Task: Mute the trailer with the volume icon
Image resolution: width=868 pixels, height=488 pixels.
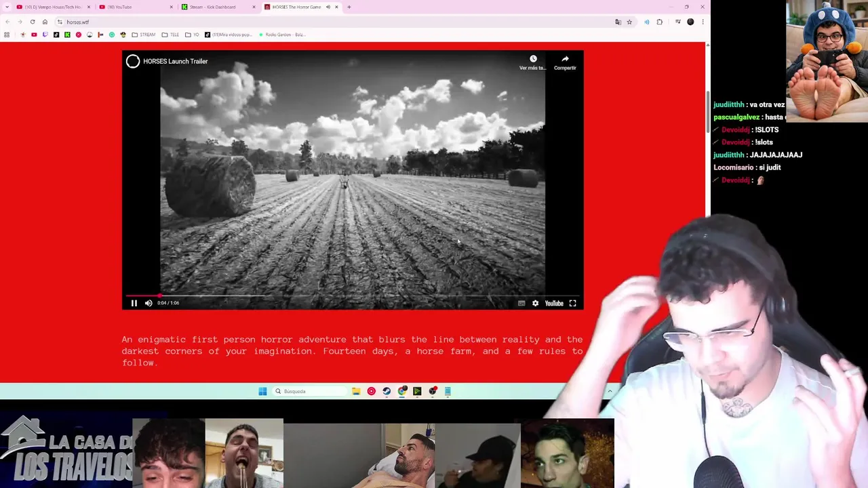Action: click(149, 303)
